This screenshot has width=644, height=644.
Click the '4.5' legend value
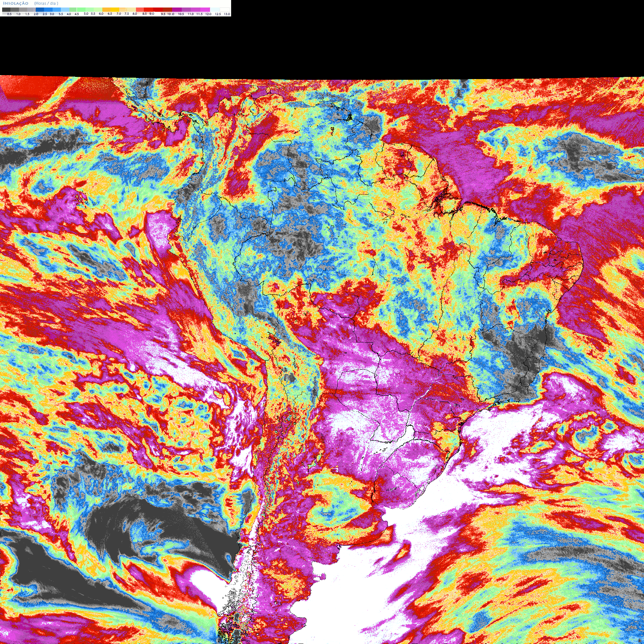coord(77,14)
